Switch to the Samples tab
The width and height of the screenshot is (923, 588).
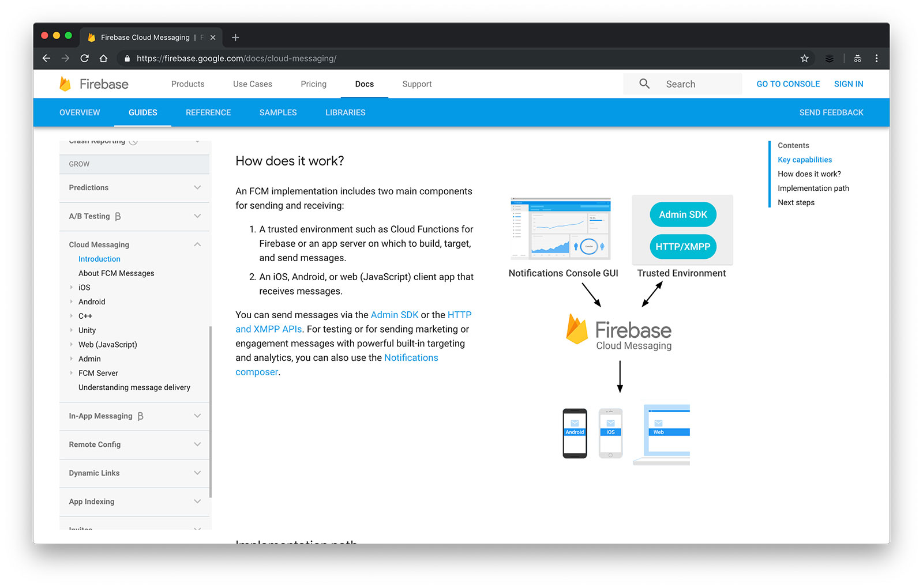pyautogui.click(x=278, y=112)
